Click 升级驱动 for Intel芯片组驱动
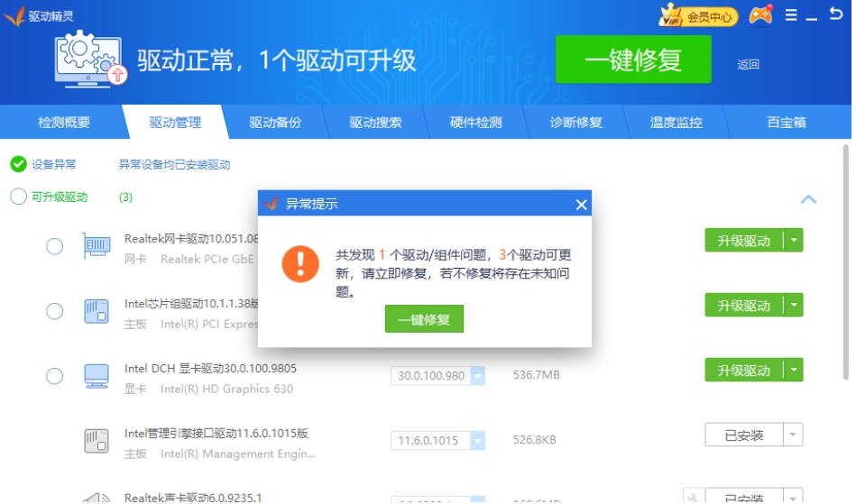856x504 pixels. [x=744, y=305]
